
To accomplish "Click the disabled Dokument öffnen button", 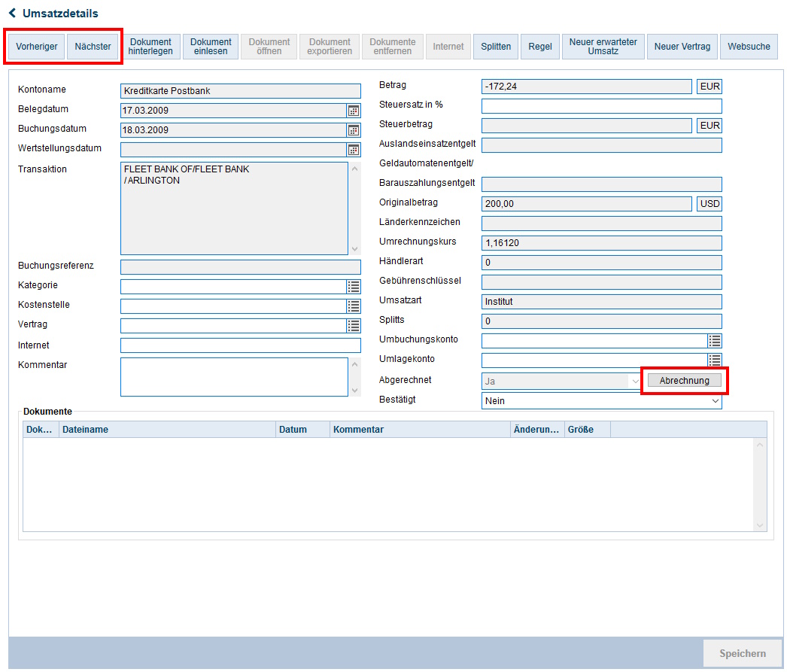I will click(269, 47).
